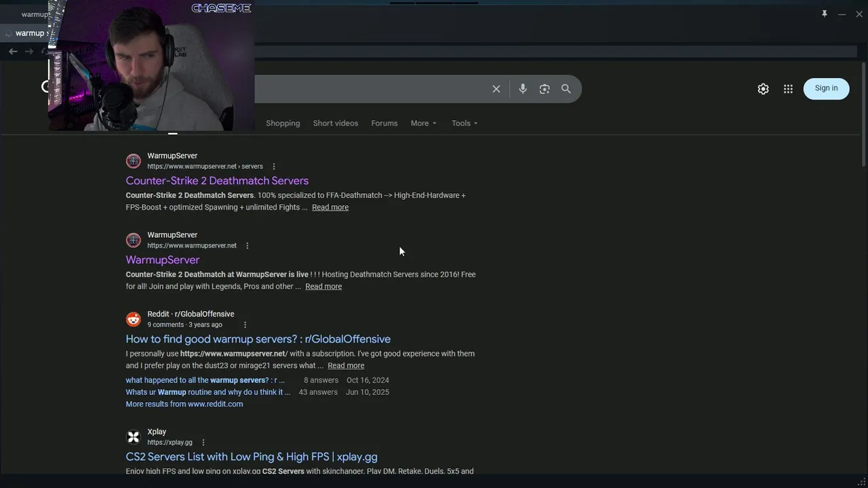Click Read more on Deathmatch Servers snippet
This screenshot has width=868, height=488.
click(x=330, y=207)
